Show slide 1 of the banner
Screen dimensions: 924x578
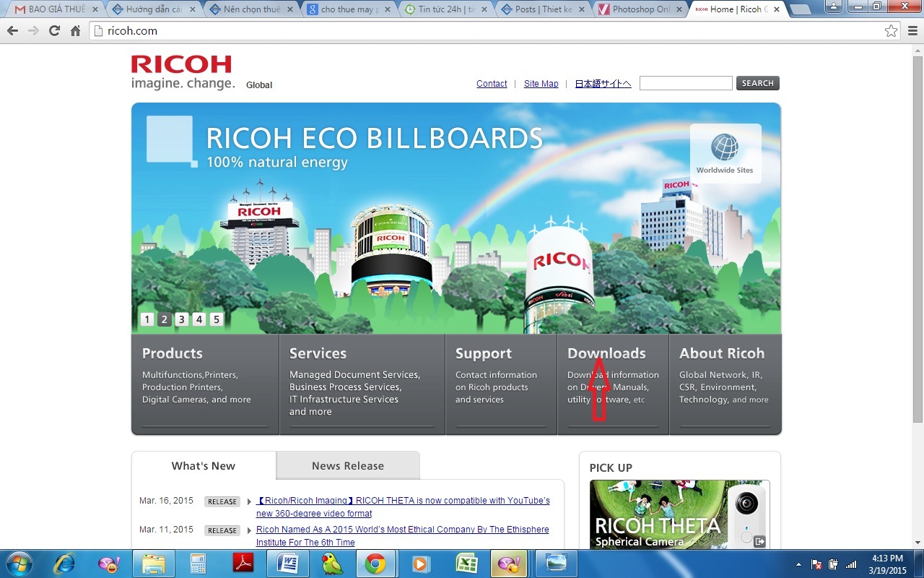pyautogui.click(x=147, y=319)
